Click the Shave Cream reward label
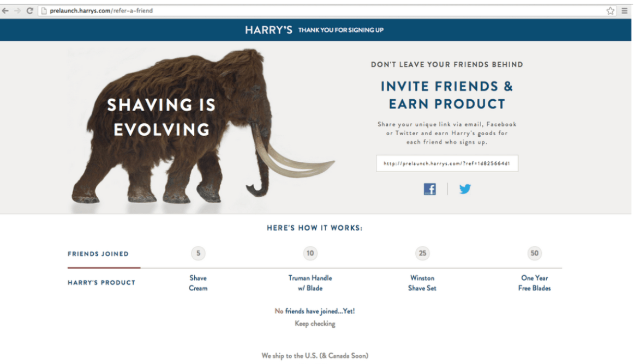Image resolution: width=634 pixels, height=364 pixels. point(198,283)
